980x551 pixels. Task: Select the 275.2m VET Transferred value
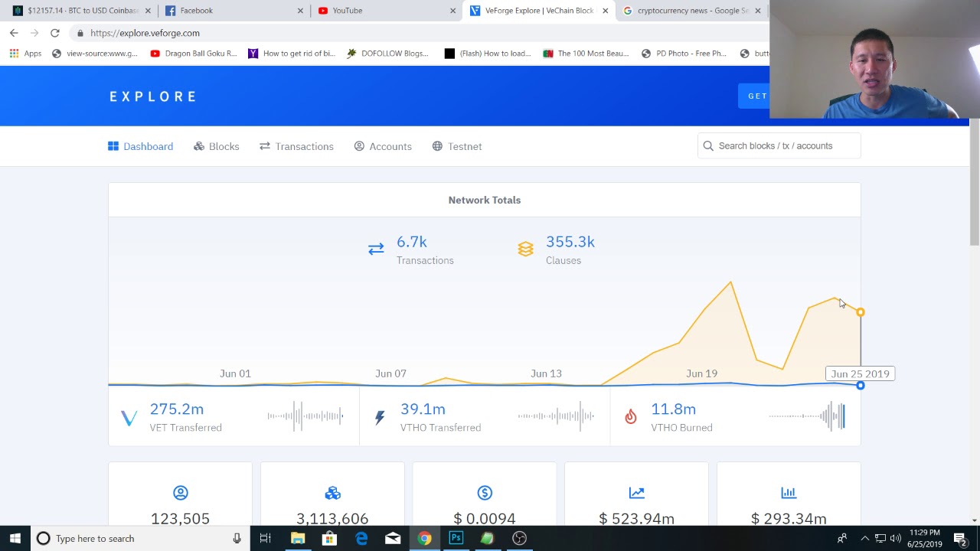[x=177, y=409]
